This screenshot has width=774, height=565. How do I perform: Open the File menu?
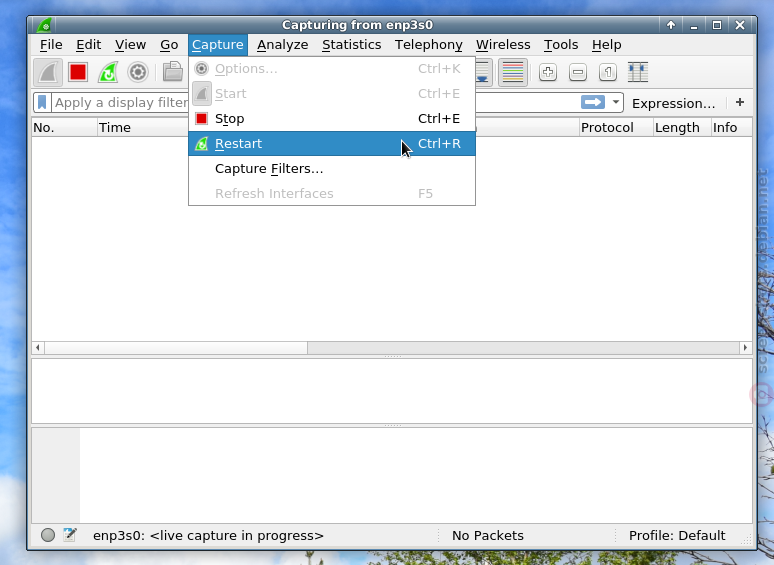pos(51,45)
